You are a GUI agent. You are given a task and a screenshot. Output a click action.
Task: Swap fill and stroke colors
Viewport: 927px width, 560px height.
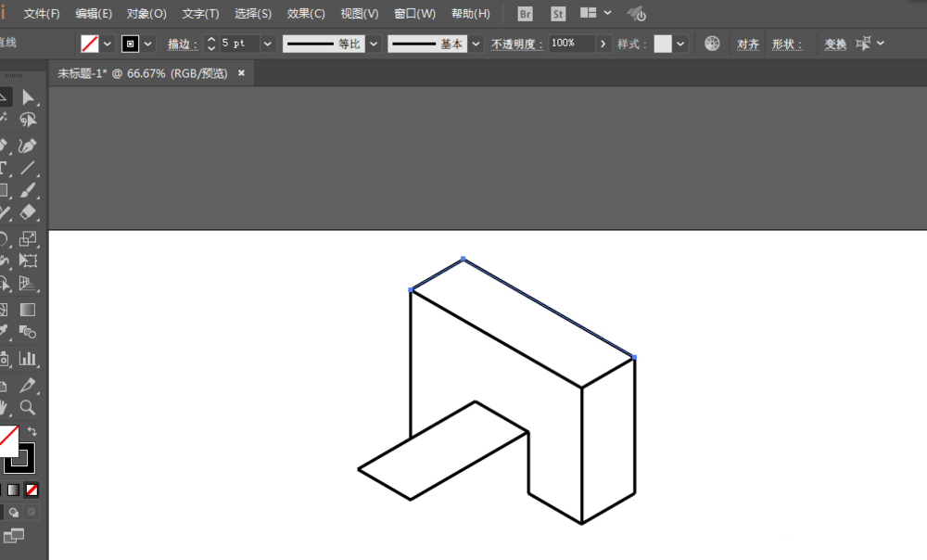[x=32, y=432]
